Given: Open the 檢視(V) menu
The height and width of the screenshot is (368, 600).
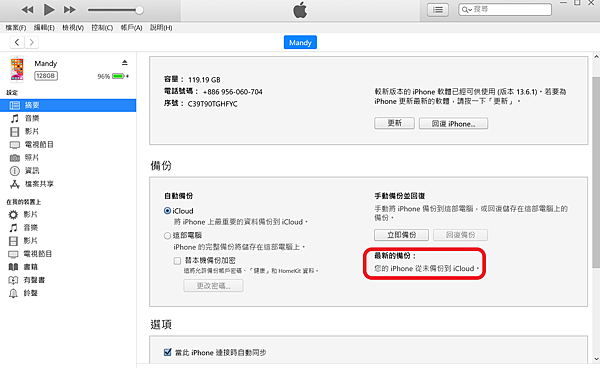Looking at the screenshot, I should point(73,28).
